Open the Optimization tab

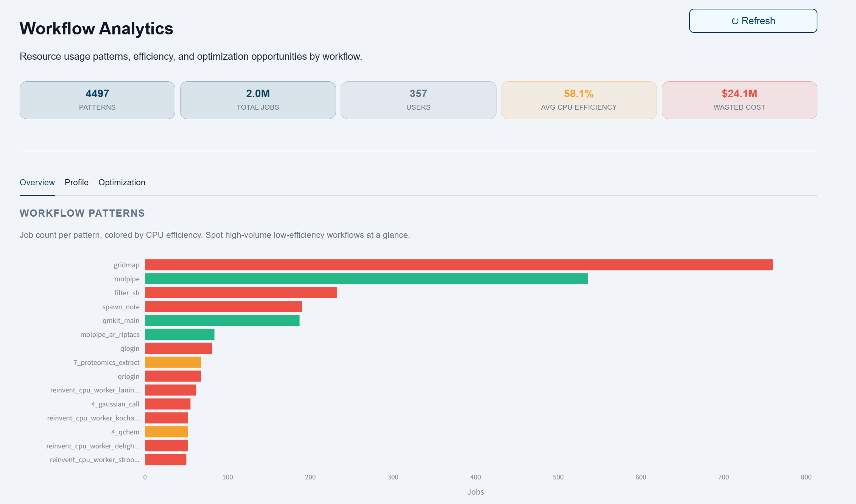[x=121, y=182]
